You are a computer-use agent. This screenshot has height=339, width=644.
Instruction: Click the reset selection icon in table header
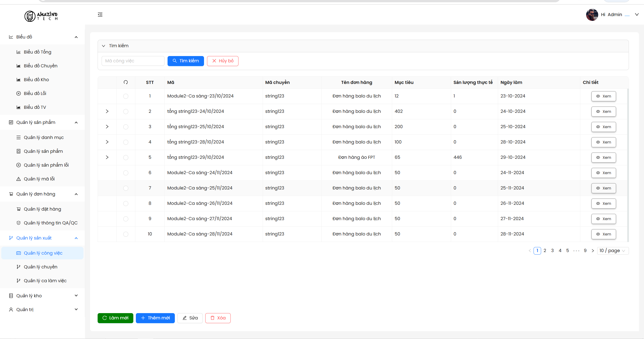pyautogui.click(x=126, y=82)
